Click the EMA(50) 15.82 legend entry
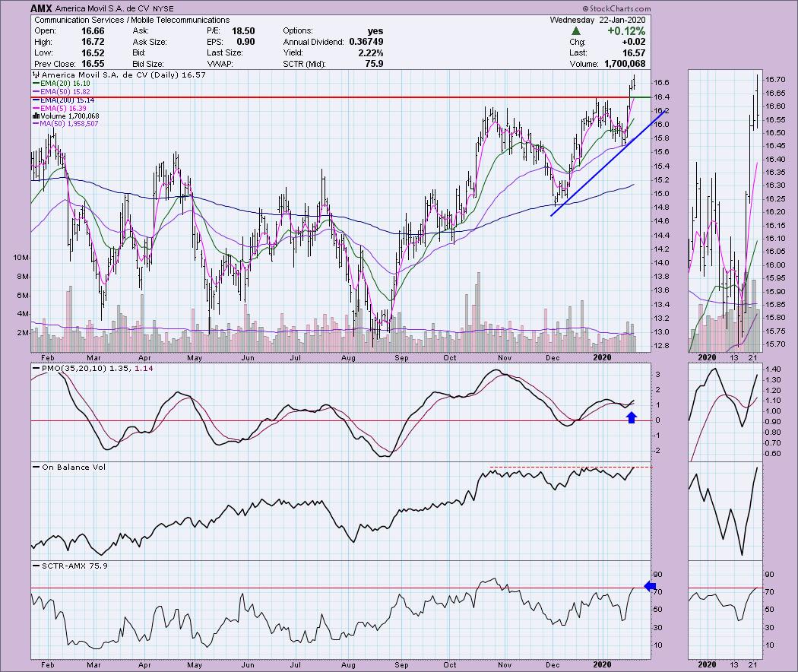The width and height of the screenshot is (798, 672). coord(62,92)
